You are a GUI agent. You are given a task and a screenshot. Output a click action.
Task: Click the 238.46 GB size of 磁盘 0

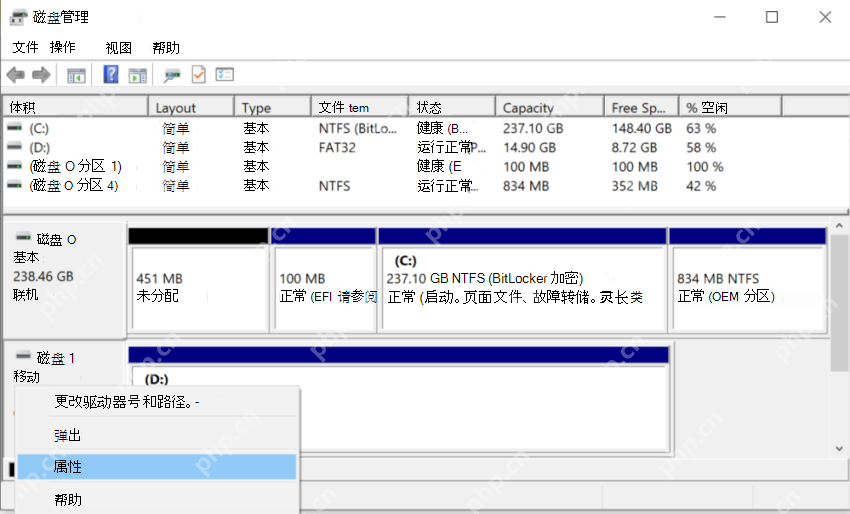tap(43, 277)
